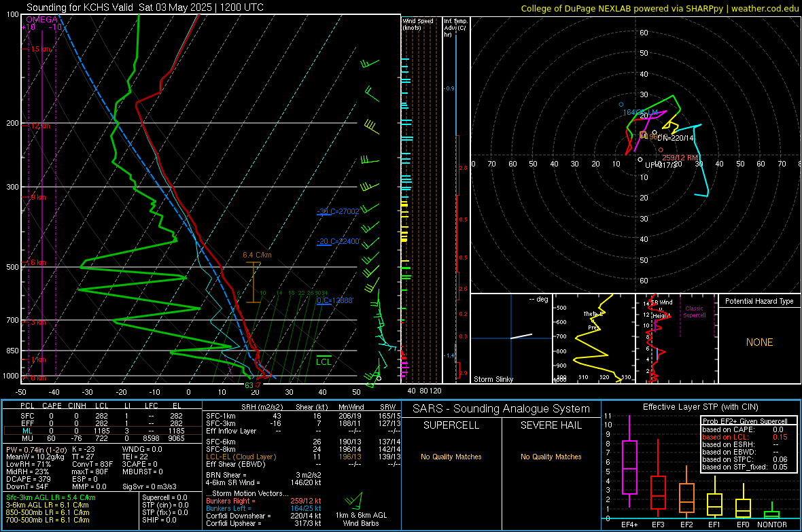Click the 500 pressure level label
The width and height of the screenshot is (802, 532).
12,267
